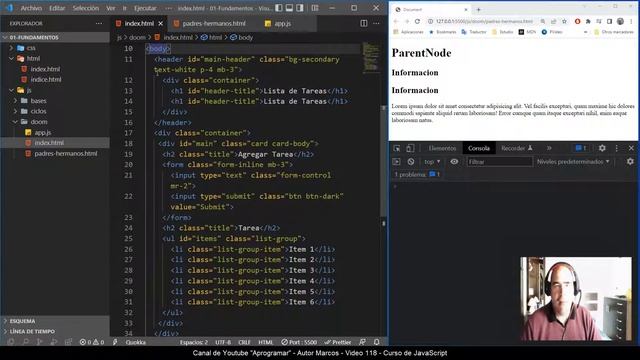Toggle the primary side bar layout icon
The width and height of the screenshot is (640, 360).
pos(279,8)
